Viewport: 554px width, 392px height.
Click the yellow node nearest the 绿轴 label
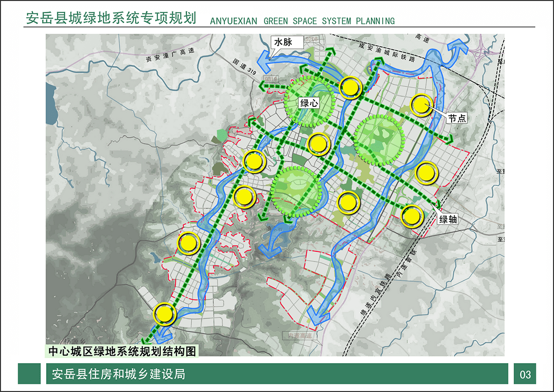(412, 216)
